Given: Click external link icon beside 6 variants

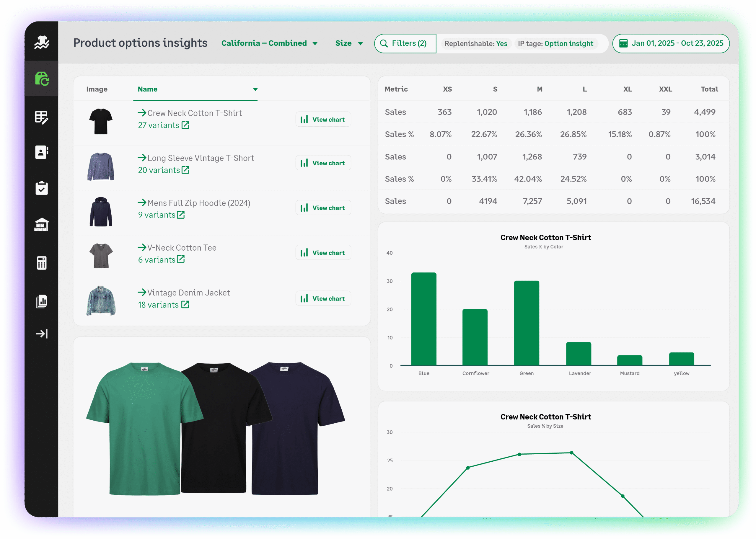Looking at the screenshot, I should (181, 259).
